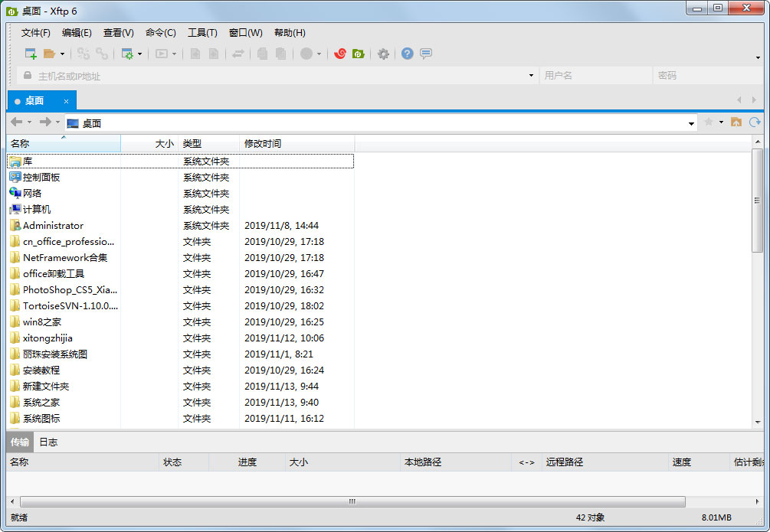The width and height of the screenshot is (770, 532).
Task: Click the transfer arrows icon on the toolbar
Action: pos(239,54)
